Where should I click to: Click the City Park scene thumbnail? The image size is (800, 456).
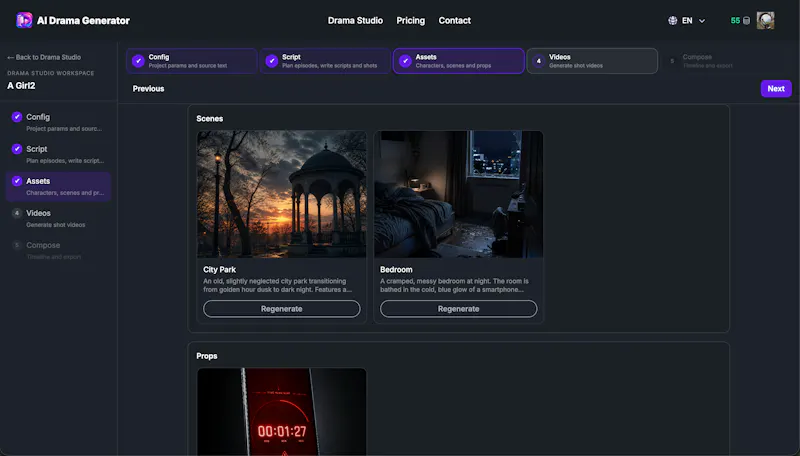point(282,194)
